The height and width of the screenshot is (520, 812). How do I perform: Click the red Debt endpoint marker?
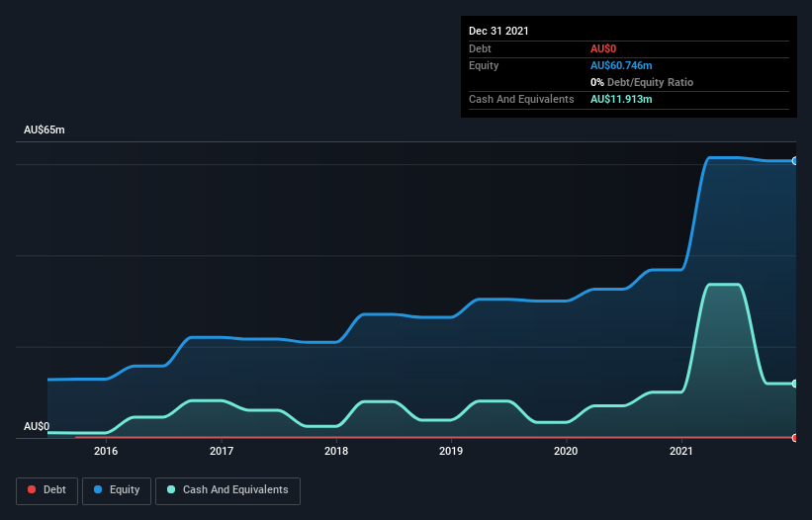[795, 438]
